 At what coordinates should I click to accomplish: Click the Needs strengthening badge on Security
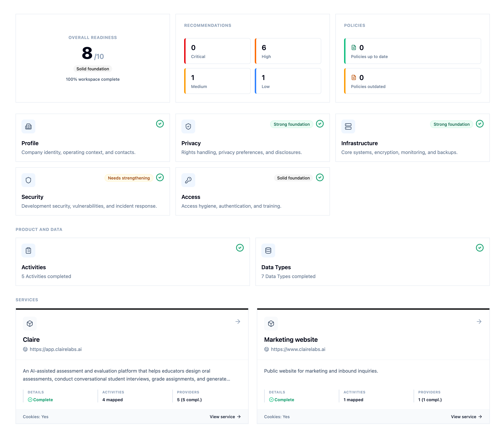129,178
